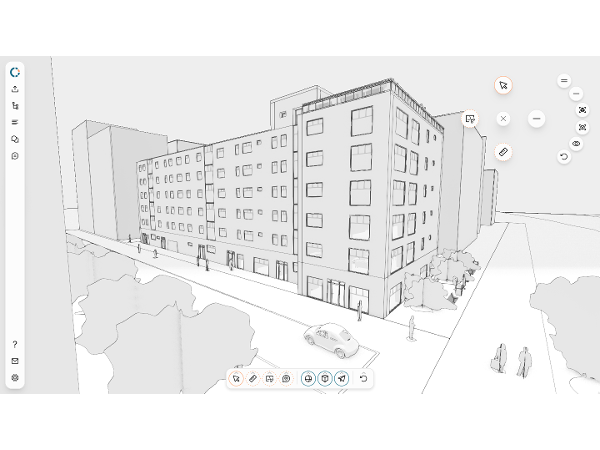600x450 pixels.
Task: Click the small minus button below the equals icon
Action: (576, 94)
